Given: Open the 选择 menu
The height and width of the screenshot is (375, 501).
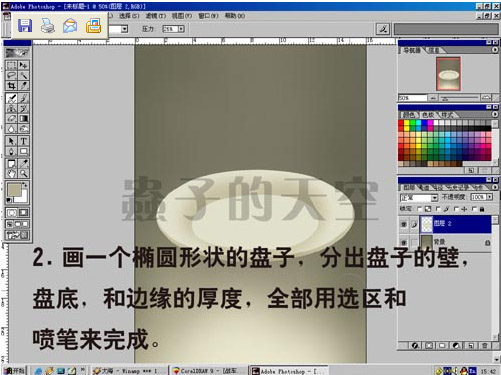Looking at the screenshot, I should click(129, 16).
